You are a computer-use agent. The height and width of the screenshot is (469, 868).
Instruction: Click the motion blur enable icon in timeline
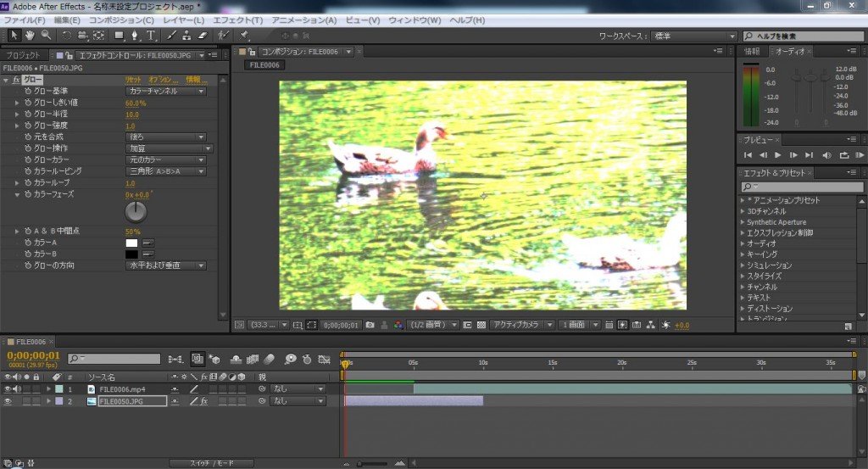click(269, 360)
